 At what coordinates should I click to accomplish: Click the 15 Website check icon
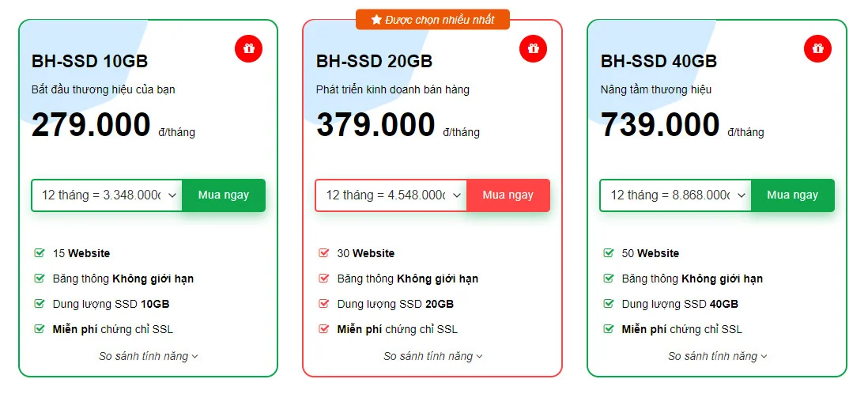39,253
